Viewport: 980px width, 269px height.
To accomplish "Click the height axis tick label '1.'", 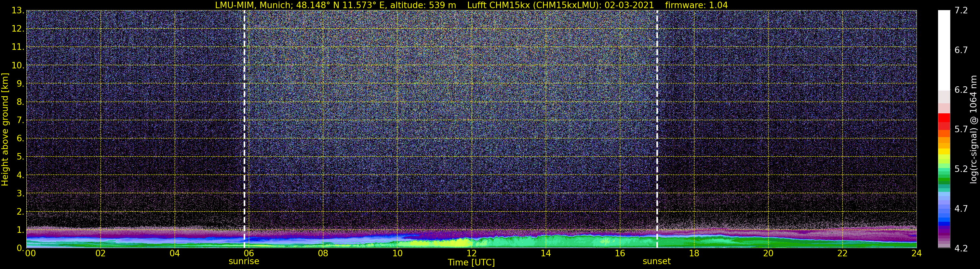I will (20, 230).
